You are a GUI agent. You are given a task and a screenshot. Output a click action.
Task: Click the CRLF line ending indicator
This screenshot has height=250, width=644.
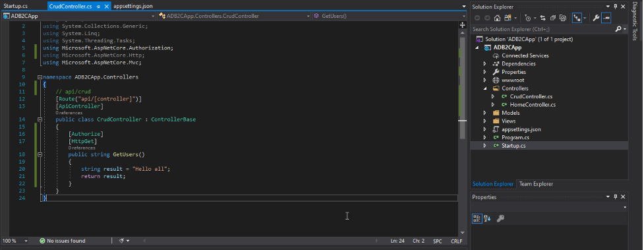(457, 241)
